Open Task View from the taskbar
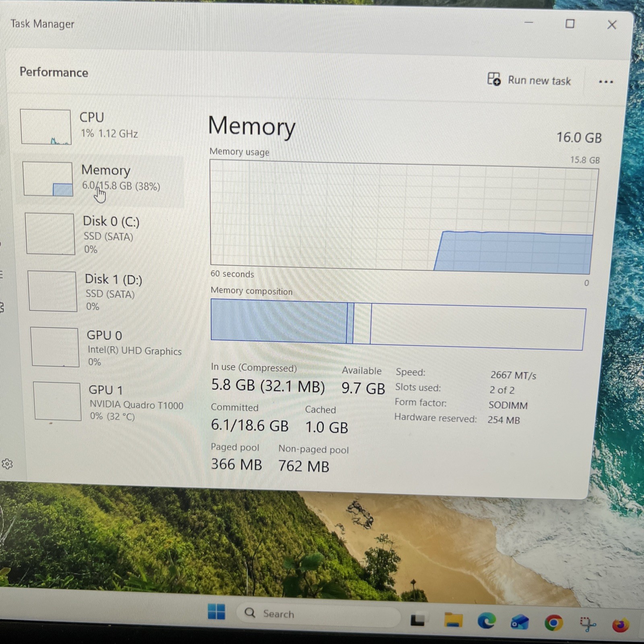Viewport: 644px width, 644px height. 417,619
